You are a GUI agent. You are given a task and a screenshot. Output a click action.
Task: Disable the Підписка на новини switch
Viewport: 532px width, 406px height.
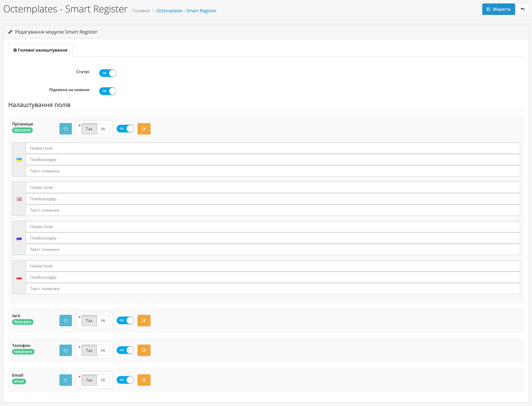pyautogui.click(x=108, y=91)
